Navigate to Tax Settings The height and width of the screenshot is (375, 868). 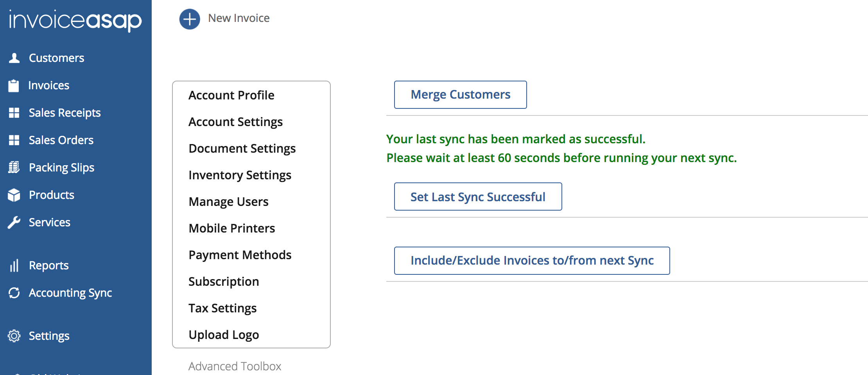tap(222, 308)
